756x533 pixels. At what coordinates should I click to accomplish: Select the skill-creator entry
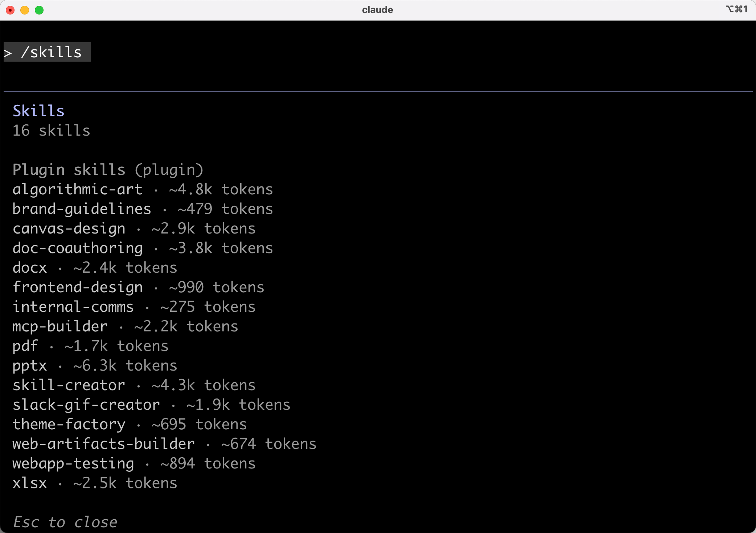[69, 385]
